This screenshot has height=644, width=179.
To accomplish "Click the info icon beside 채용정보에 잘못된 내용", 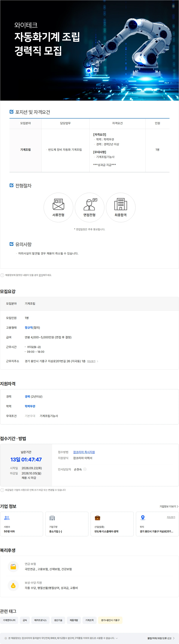I will 2,275.
